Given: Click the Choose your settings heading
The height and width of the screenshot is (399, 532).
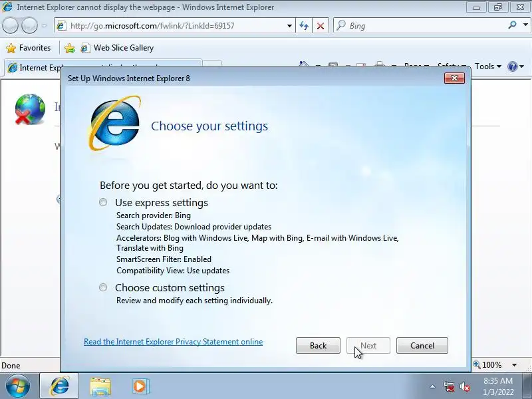Looking at the screenshot, I should pos(209,126).
